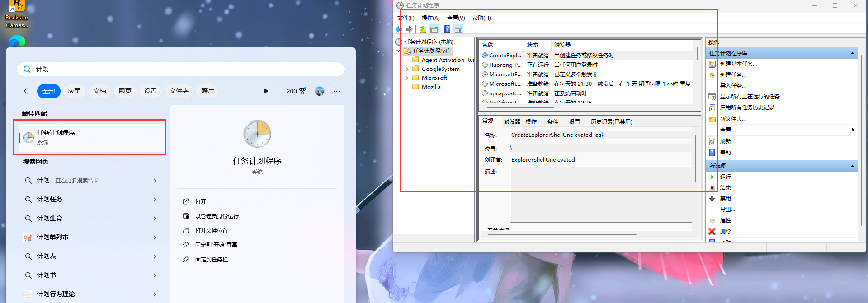Click the 计划 search input box

(x=181, y=69)
